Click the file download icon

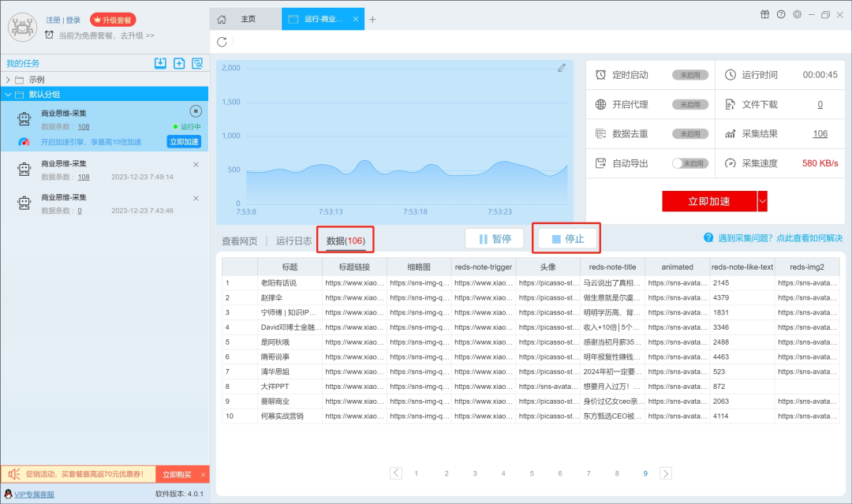(731, 104)
